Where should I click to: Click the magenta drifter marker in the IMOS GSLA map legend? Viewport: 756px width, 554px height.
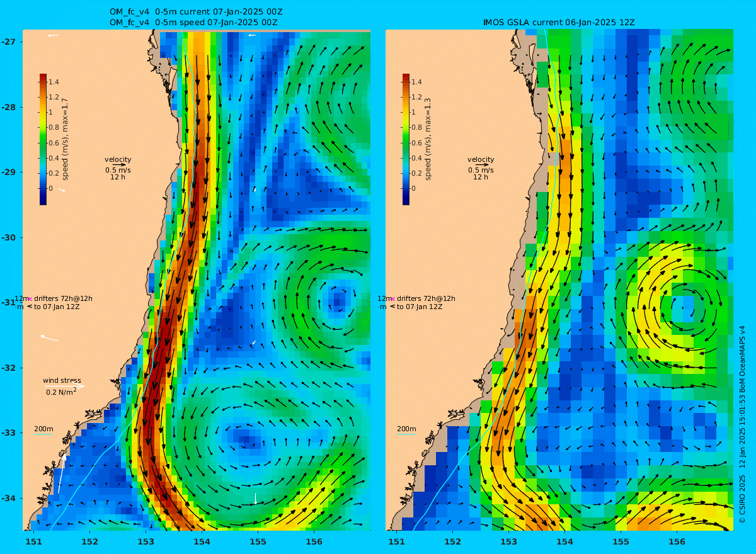click(392, 299)
